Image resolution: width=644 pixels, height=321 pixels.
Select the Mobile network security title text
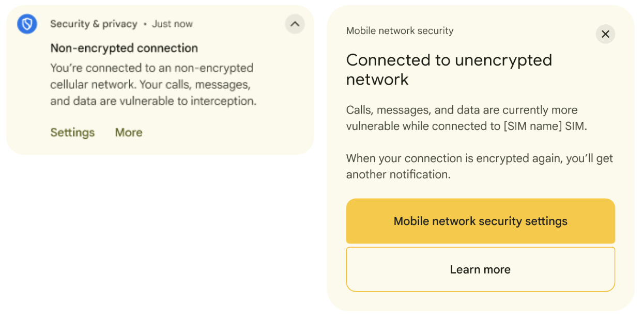(400, 31)
